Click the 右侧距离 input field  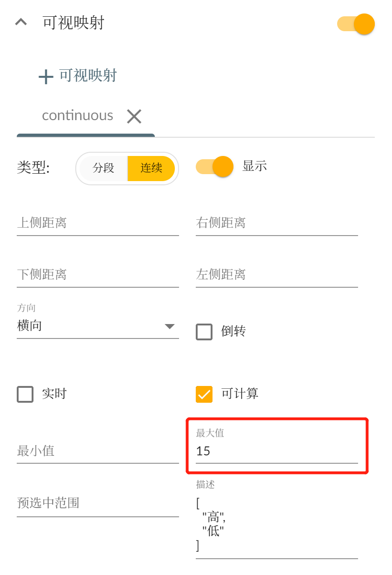277,223
